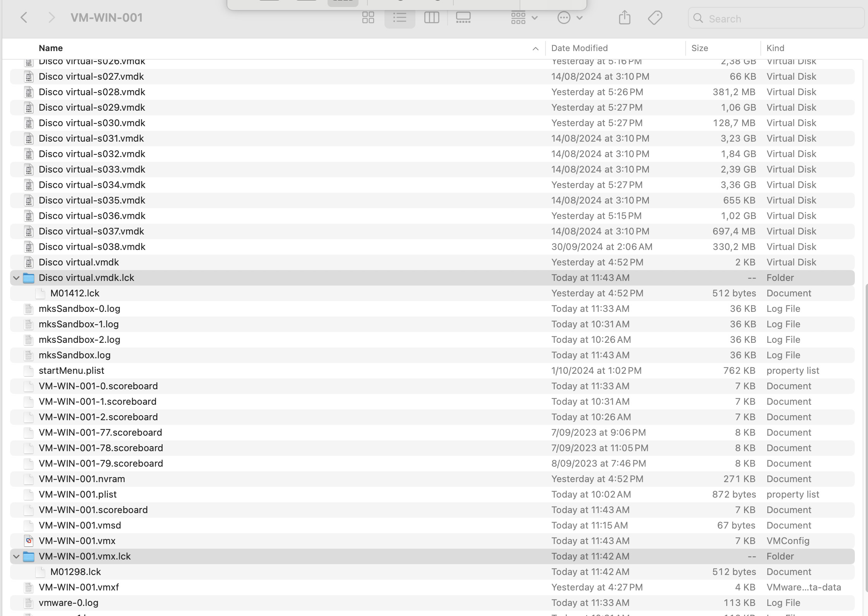868x616 pixels.
Task: Sort by Size column header
Action: [700, 48]
